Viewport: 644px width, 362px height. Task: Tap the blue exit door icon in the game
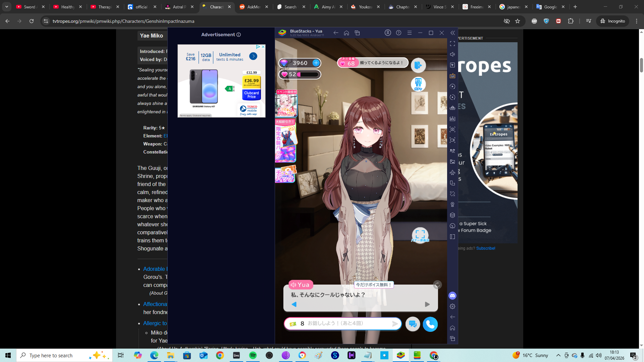pos(418,65)
